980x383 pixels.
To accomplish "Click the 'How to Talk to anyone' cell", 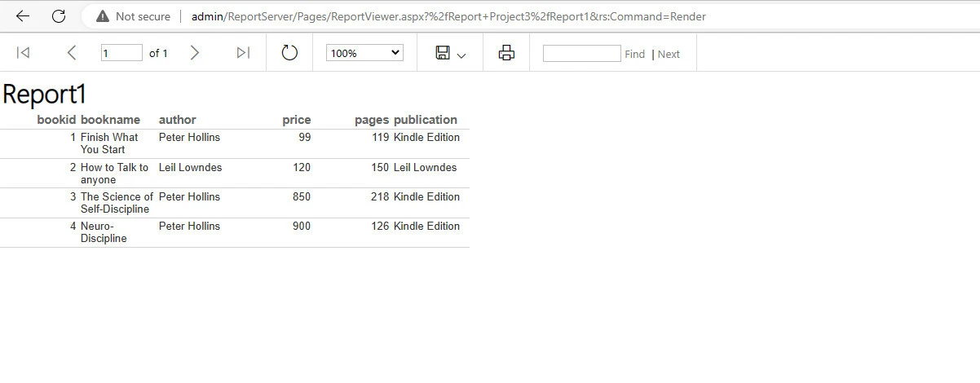I will [x=114, y=174].
